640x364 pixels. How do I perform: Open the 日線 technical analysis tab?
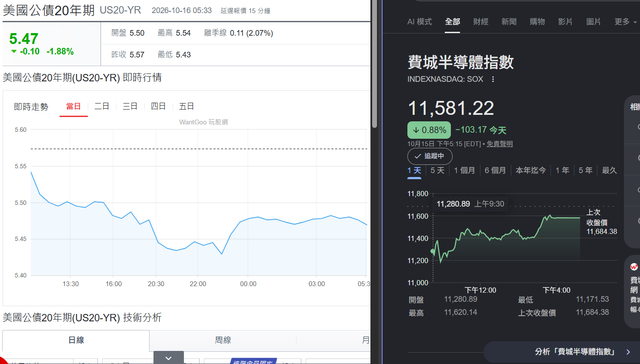point(76,340)
